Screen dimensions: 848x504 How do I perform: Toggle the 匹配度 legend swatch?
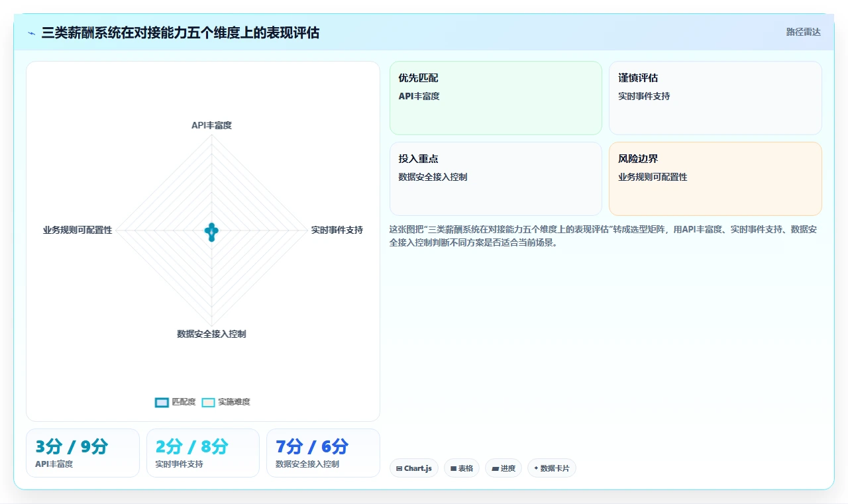click(162, 402)
